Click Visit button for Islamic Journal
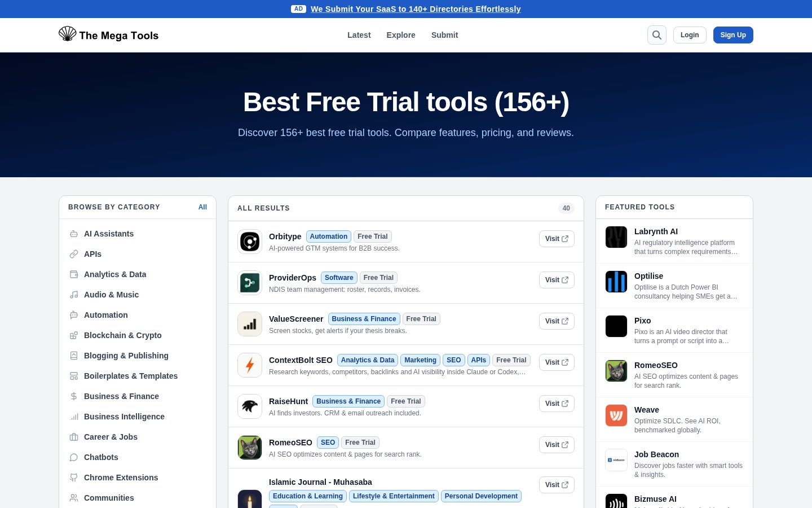 (x=557, y=485)
